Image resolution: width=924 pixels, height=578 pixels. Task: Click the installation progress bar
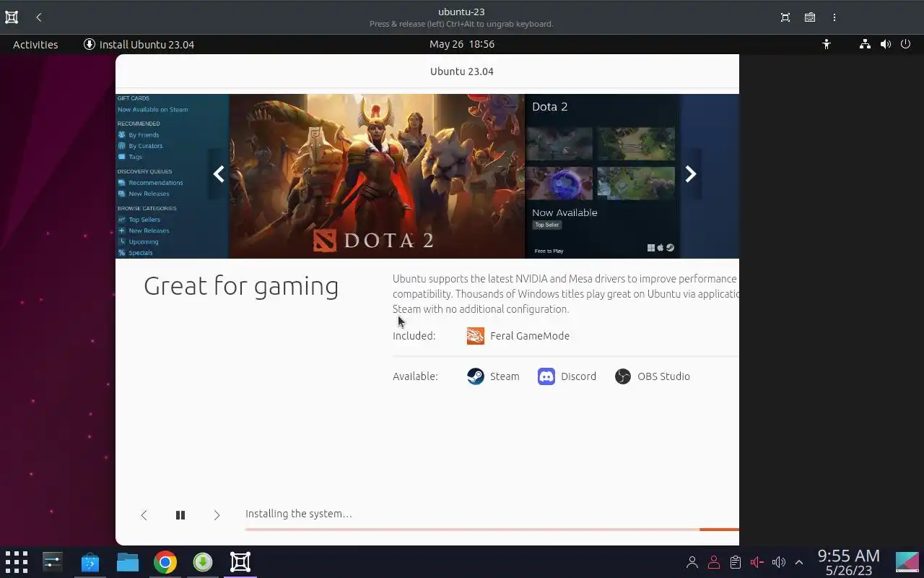pos(492,530)
